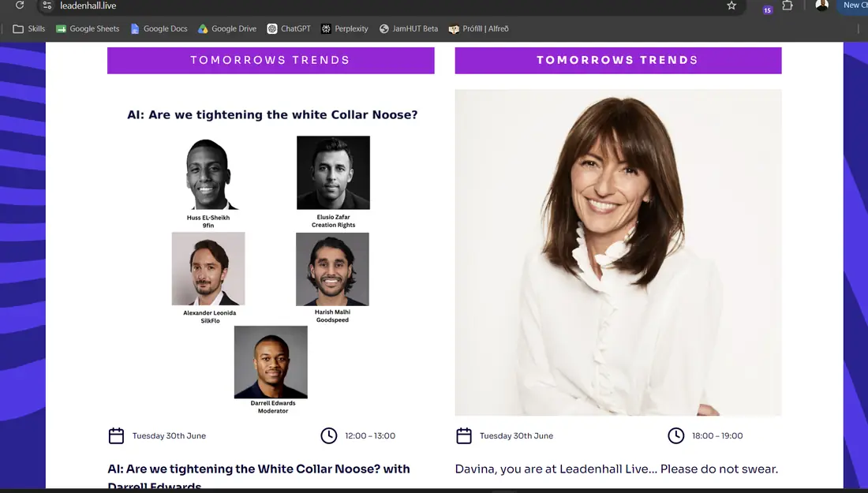
Task: Open site information icon beside leadenhall.live
Action: pos(47,6)
